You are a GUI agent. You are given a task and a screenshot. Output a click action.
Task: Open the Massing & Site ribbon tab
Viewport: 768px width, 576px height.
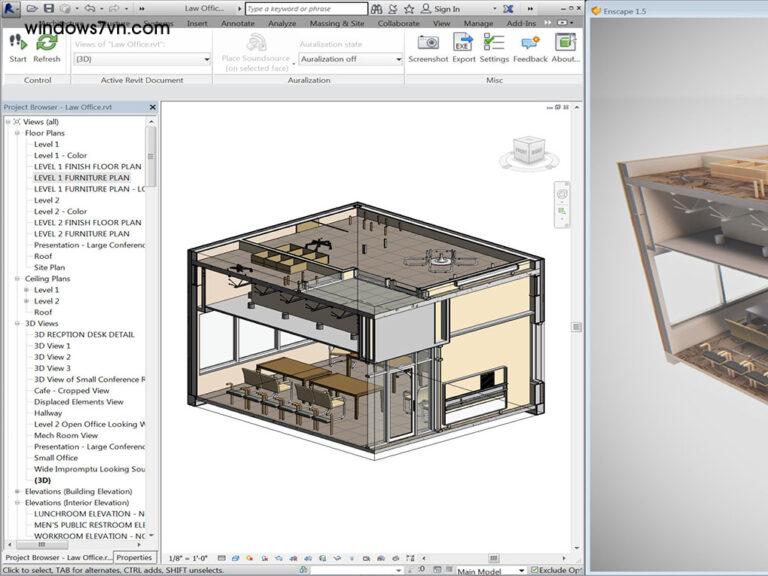[x=337, y=23]
